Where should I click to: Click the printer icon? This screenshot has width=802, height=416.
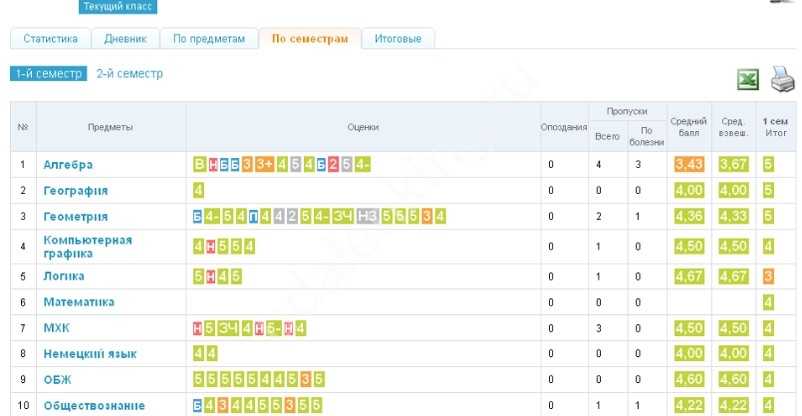781,79
